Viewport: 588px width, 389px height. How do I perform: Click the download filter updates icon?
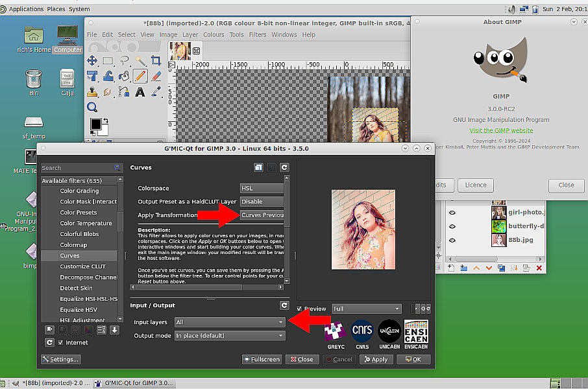point(115,330)
